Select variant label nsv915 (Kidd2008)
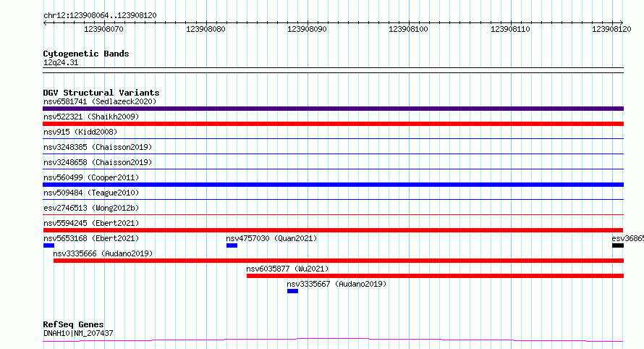 80,132
